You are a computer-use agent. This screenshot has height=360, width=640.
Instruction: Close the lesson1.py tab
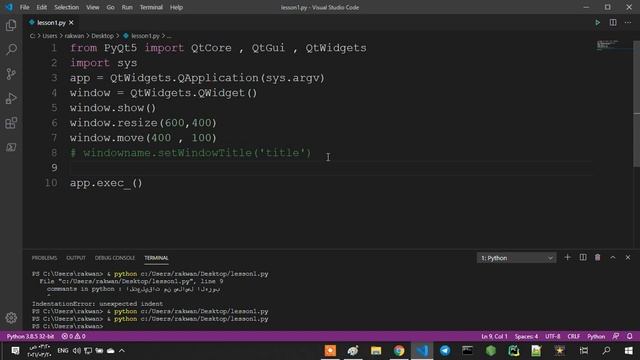tap(71, 23)
